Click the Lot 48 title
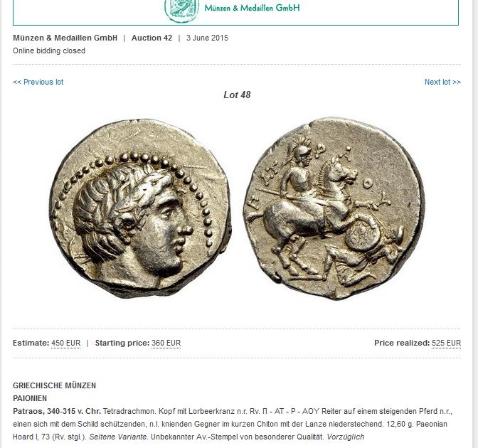The image size is (478, 448). pyautogui.click(x=237, y=95)
